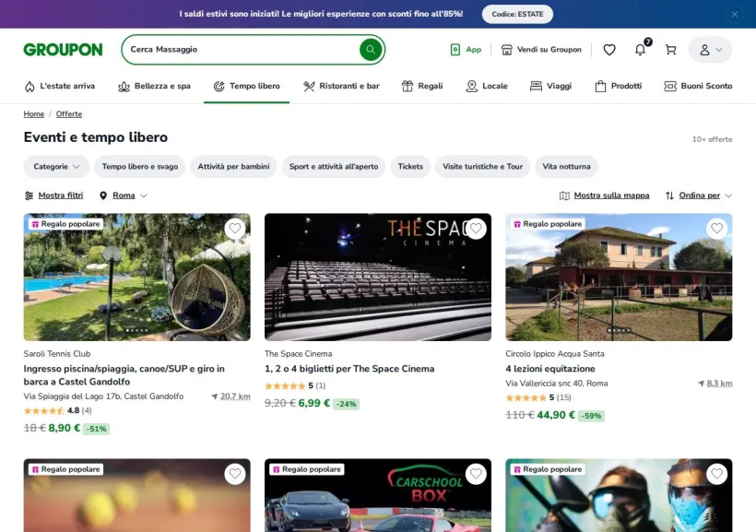The image size is (756, 532).
Task: Open L'estate arriva category
Action: click(x=60, y=86)
